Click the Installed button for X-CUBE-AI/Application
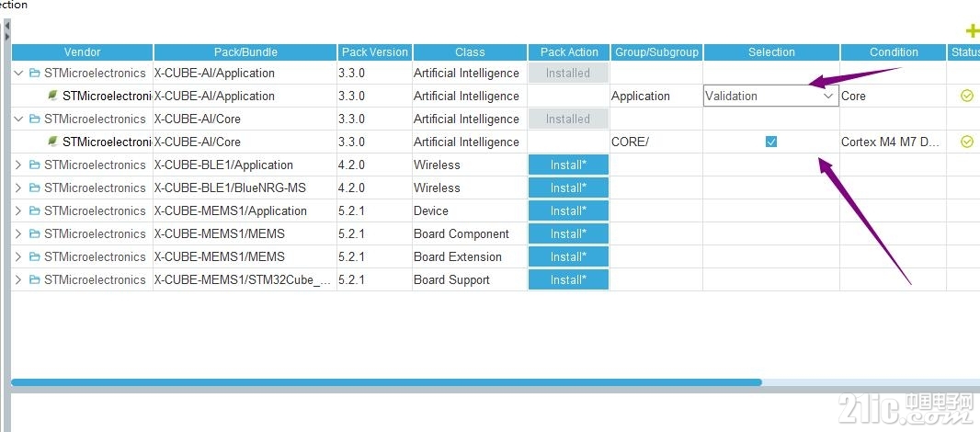 pos(568,74)
